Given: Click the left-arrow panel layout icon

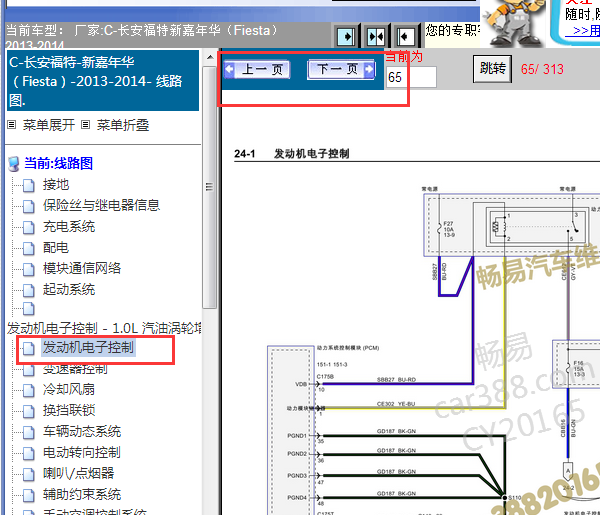Looking at the screenshot, I should (405, 37).
